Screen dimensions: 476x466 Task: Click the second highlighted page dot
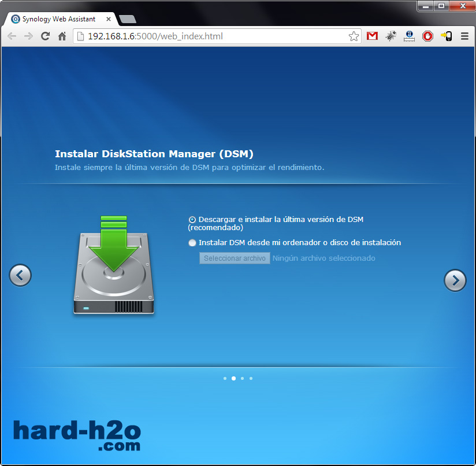click(x=234, y=379)
